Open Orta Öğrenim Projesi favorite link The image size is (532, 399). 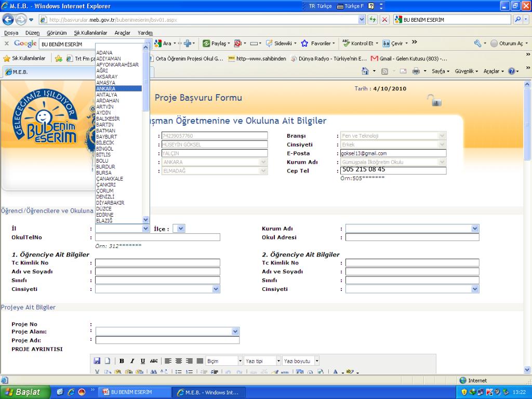(x=186, y=58)
